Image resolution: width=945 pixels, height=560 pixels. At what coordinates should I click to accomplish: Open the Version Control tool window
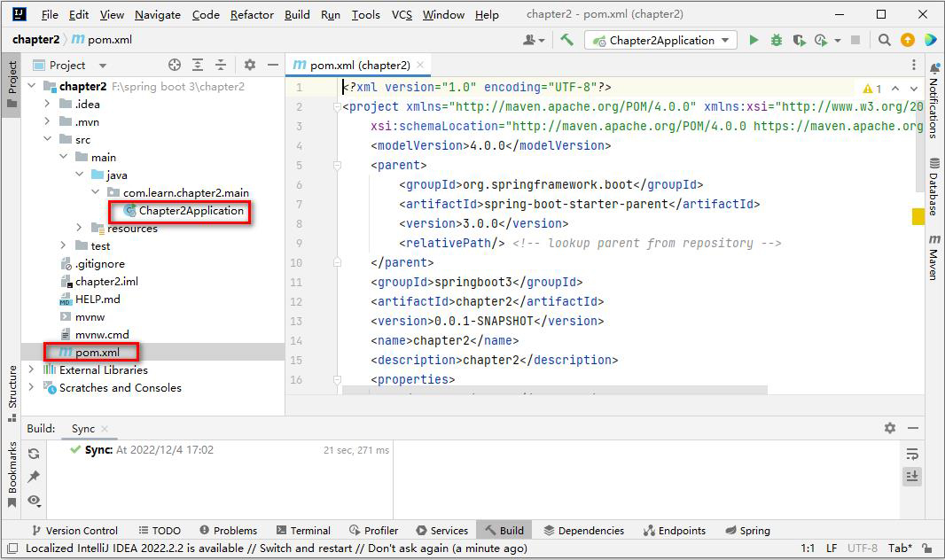[x=74, y=531]
